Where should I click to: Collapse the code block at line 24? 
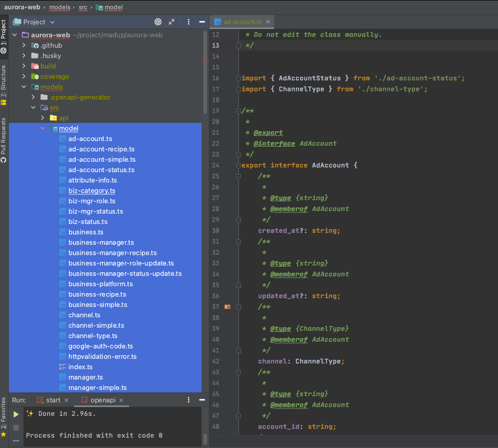pos(237,165)
